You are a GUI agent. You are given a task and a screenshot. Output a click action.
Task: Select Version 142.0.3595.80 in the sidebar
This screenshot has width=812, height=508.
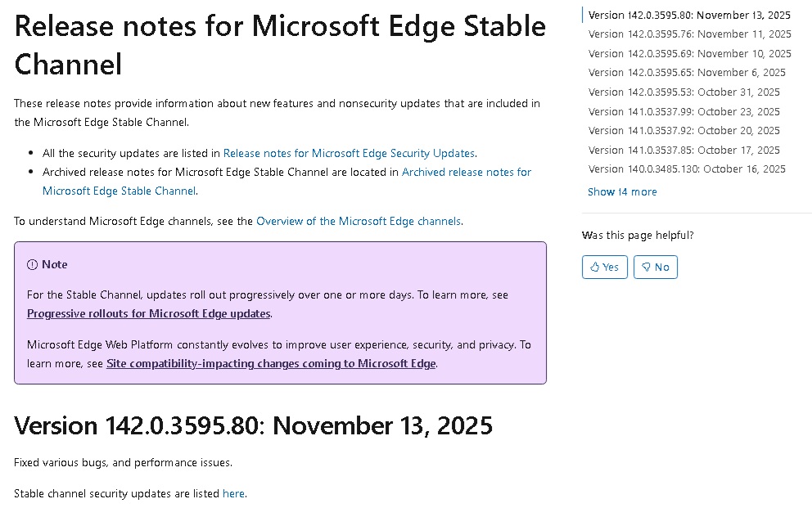pyautogui.click(x=689, y=15)
